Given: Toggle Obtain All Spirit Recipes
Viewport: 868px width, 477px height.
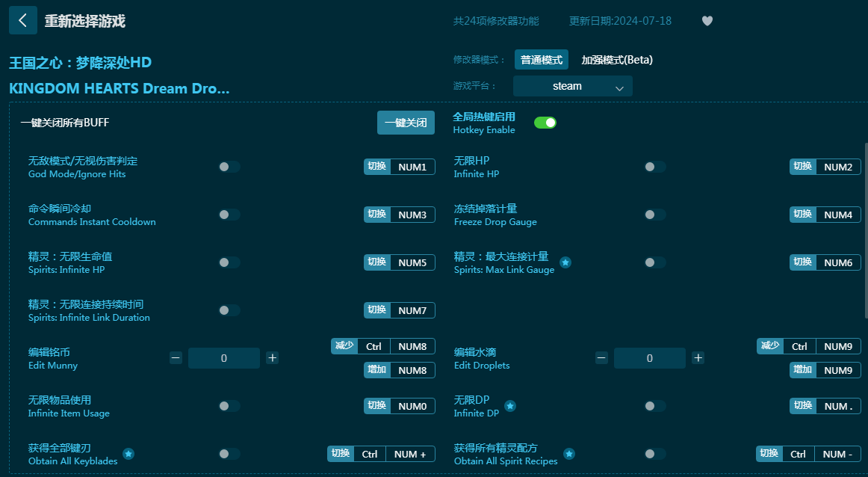Looking at the screenshot, I should pos(655,454).
